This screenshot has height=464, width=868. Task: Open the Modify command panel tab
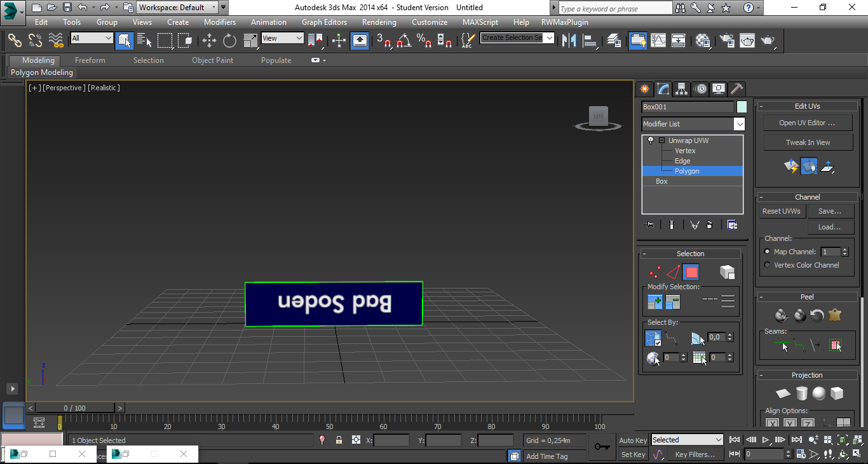663,89
